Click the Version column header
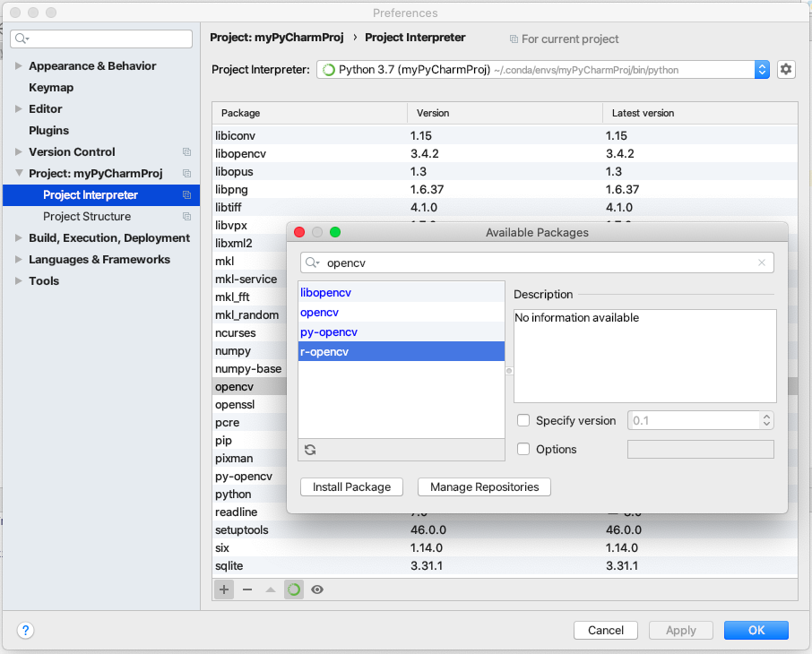The image size is (812, 654). 505,113
